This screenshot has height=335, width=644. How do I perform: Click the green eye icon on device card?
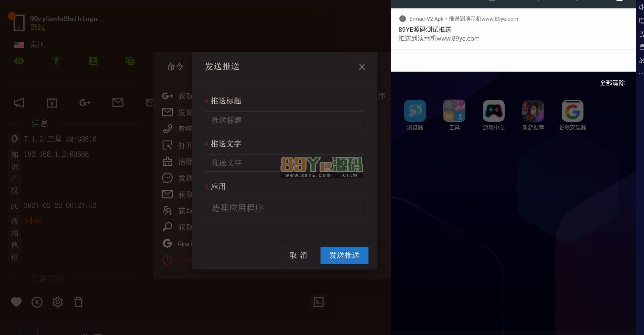pyautogui.click(x=19, y=61)
